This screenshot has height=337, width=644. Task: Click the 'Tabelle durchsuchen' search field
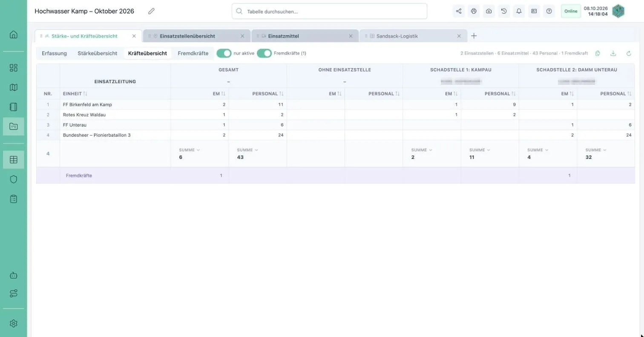(x=329, y=12)
